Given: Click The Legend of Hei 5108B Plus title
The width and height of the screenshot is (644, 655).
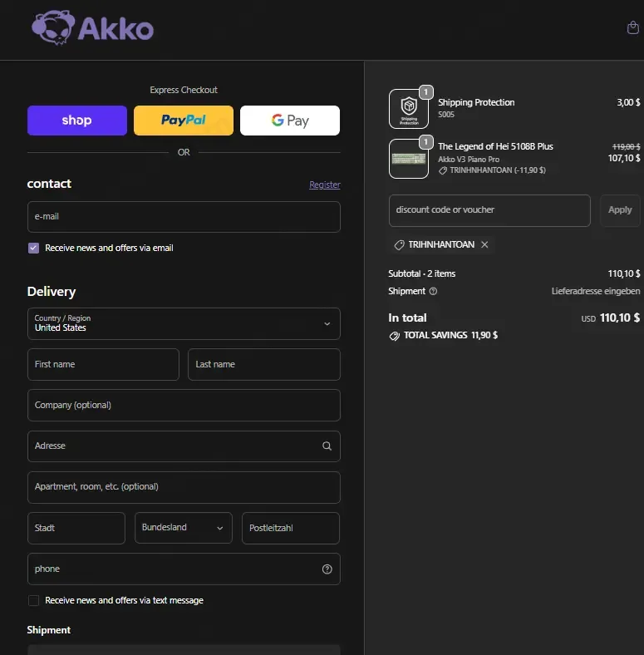Looking at the screenshot, I should click(x=495, y=146).
